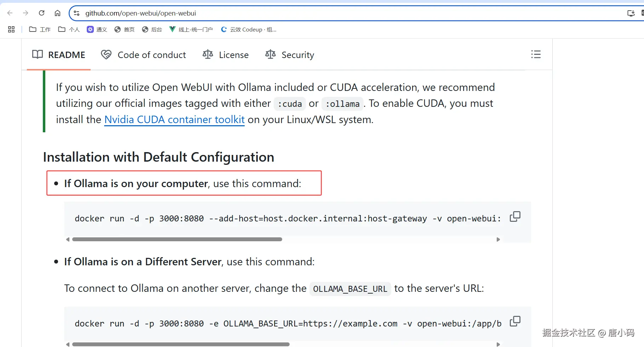This screenshot has width=644, height=347.
Task: Reload the open-webui GitHub page
Action: click(x=41, y=13)
